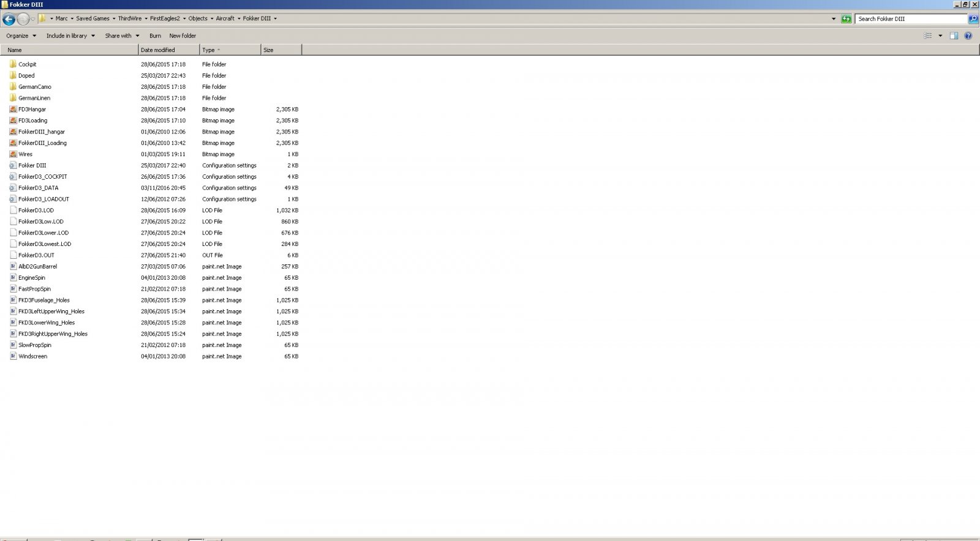Select the Cockpit folder icon
The image size is (980, 541).
[x=13, y=64]
